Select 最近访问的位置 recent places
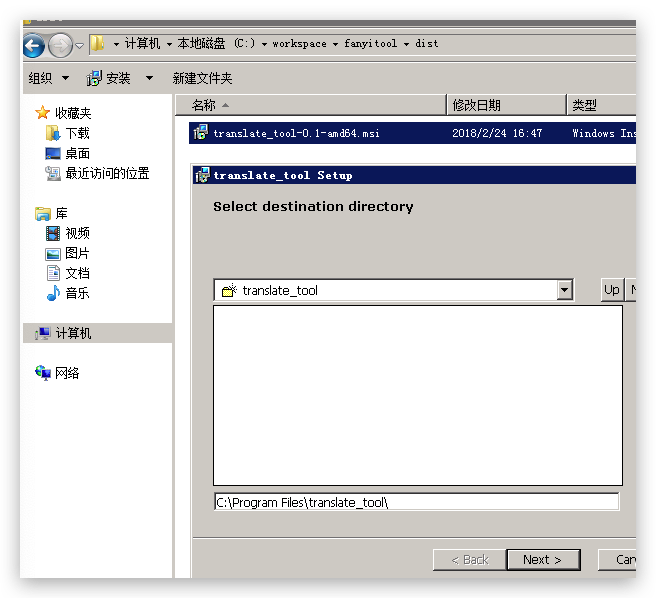 [x=107, y=173]
